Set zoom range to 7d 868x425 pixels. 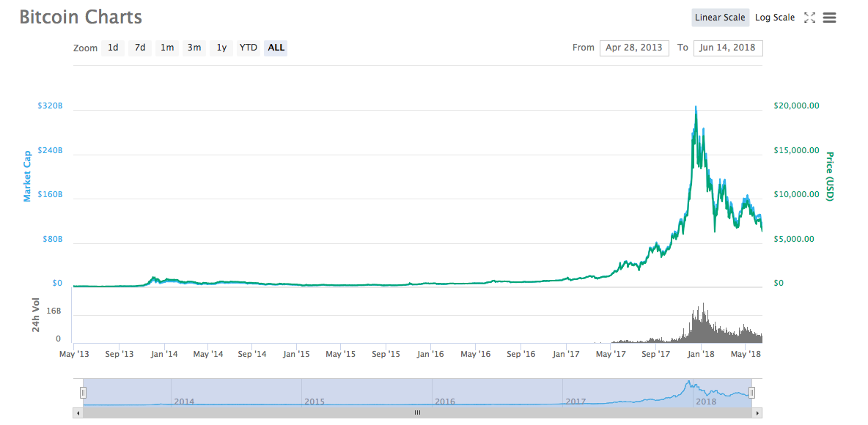(x=140, y=48)
